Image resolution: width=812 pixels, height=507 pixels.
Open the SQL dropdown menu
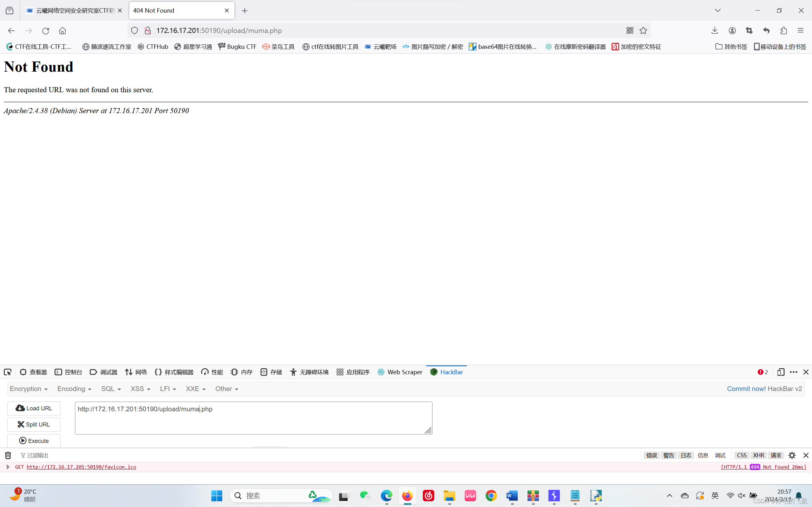coord(111,388)
